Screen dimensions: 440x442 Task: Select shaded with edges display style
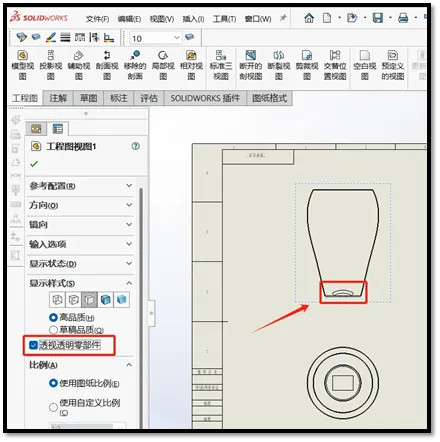(105, 300)
